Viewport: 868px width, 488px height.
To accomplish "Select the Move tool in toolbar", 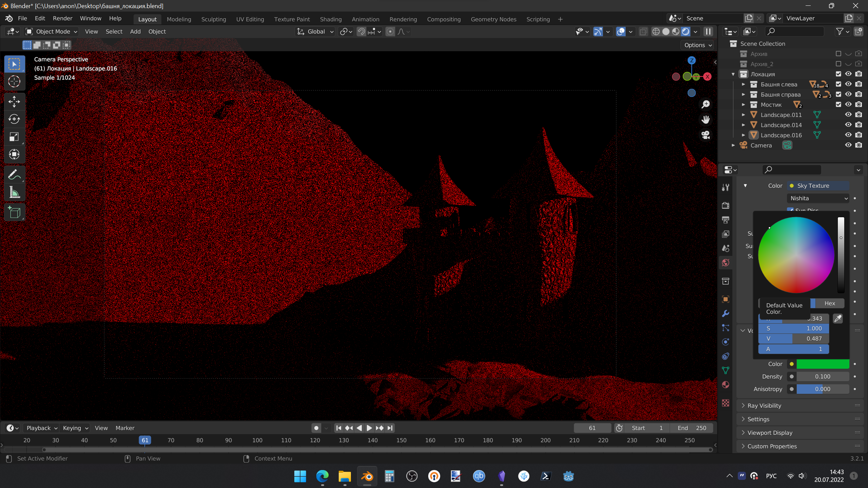I will [14, 101].
